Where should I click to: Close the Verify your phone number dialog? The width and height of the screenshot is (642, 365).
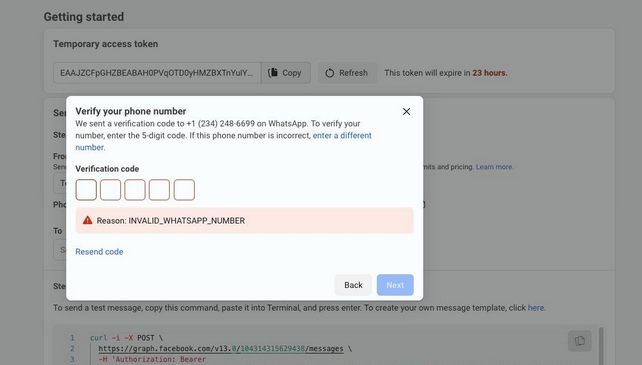(x=406, y=111)
